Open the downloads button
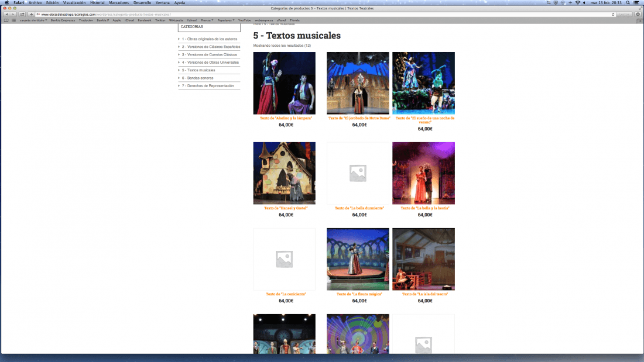 638,15
